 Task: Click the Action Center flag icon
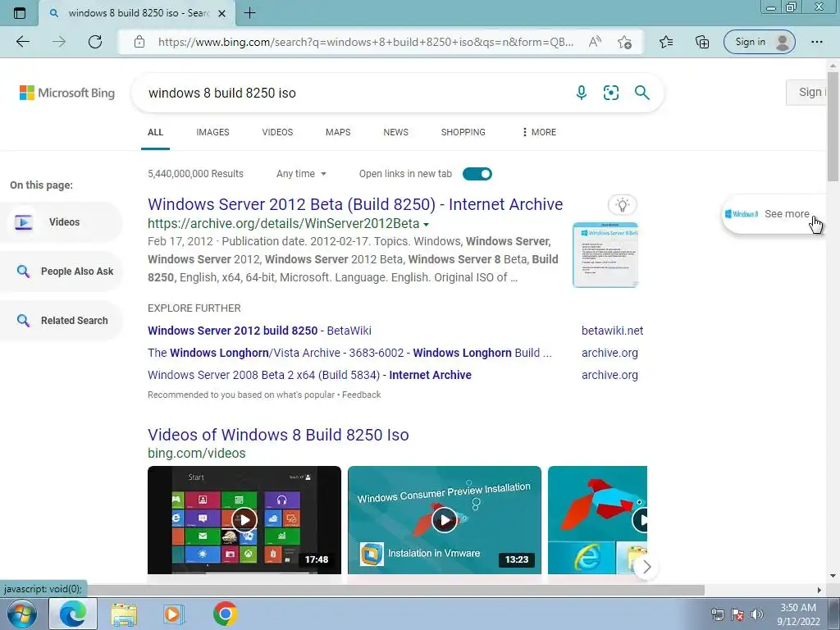point(737,614)
